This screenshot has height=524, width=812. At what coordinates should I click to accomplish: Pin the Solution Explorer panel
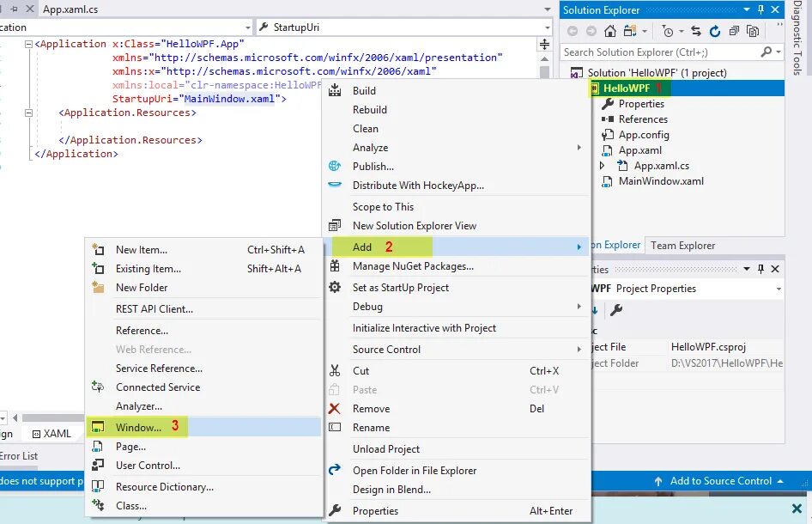(760, 9)
